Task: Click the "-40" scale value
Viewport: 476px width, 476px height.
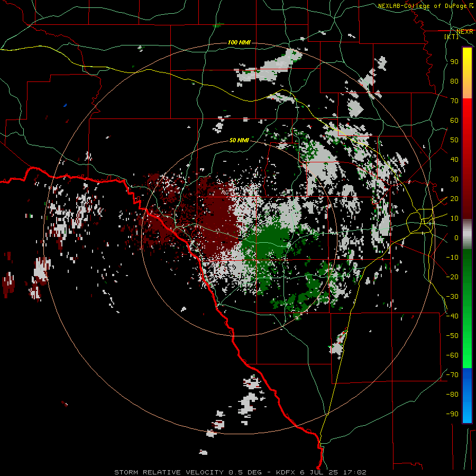Action: (x=452, y=316)
